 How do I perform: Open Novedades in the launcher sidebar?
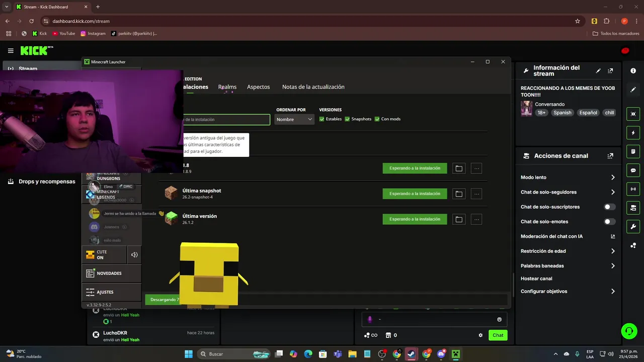(x=112, y=274)
